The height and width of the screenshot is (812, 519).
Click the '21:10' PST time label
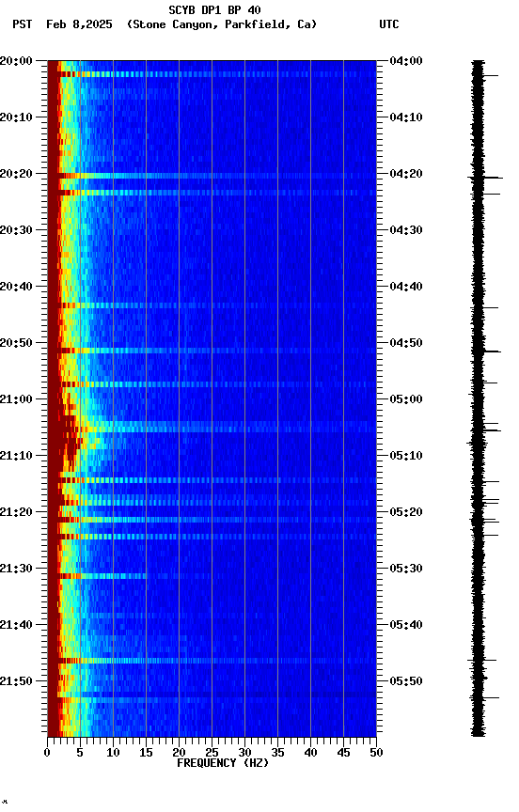click(16, 456)
